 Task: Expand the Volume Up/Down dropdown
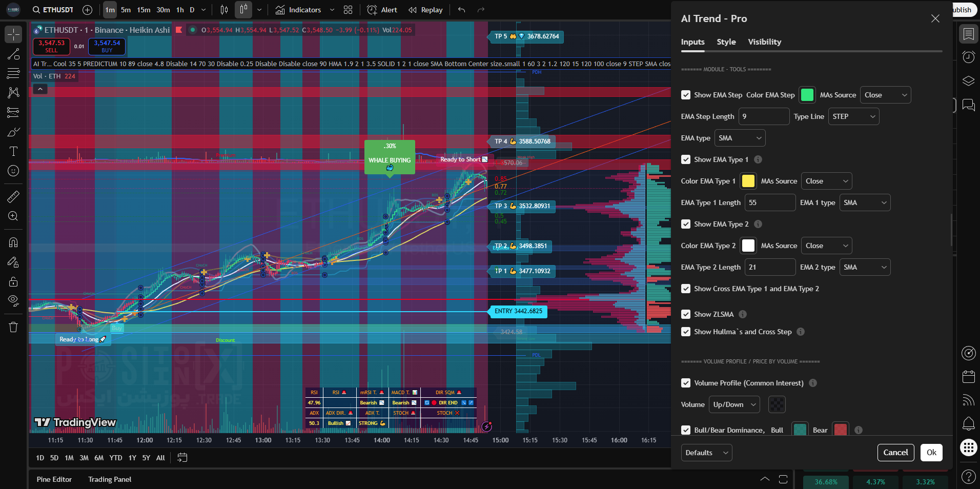(x=734, y=404)
